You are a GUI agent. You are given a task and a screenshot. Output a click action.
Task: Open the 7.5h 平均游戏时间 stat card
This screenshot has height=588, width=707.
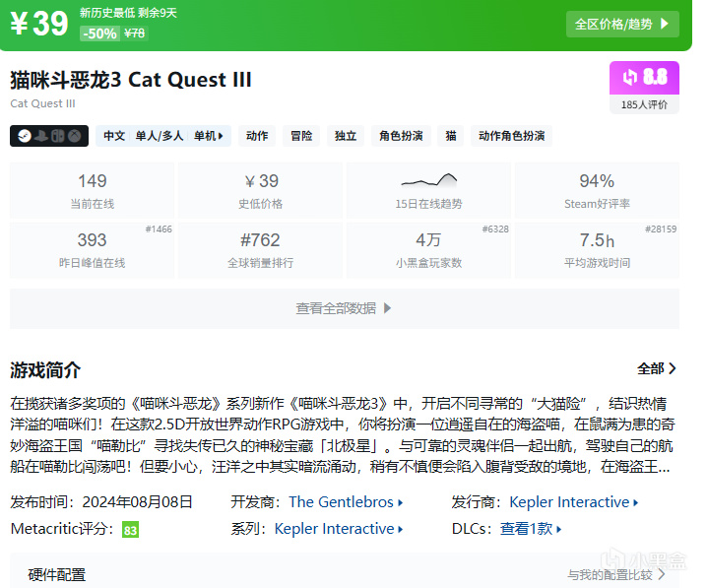click(597, 250)
